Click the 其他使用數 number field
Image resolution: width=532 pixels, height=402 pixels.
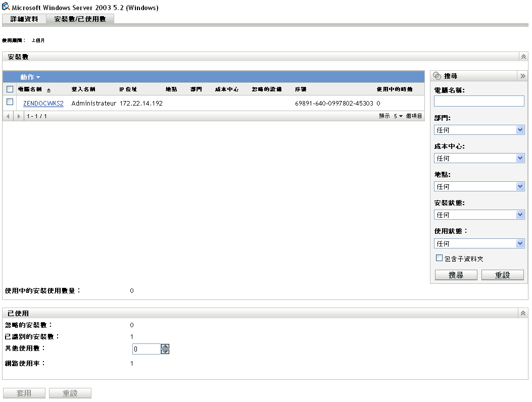tap(146, 349)
